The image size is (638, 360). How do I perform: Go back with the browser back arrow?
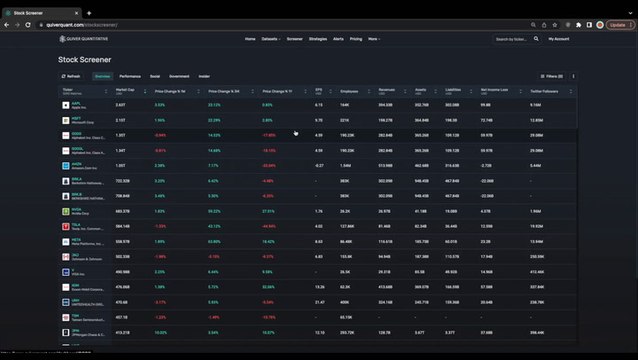[7, 25]
